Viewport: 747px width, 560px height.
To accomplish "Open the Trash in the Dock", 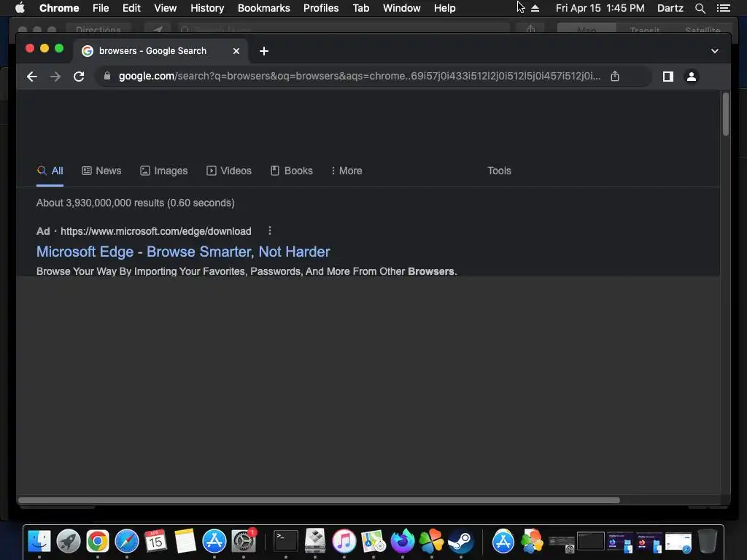I will (708, 541).
